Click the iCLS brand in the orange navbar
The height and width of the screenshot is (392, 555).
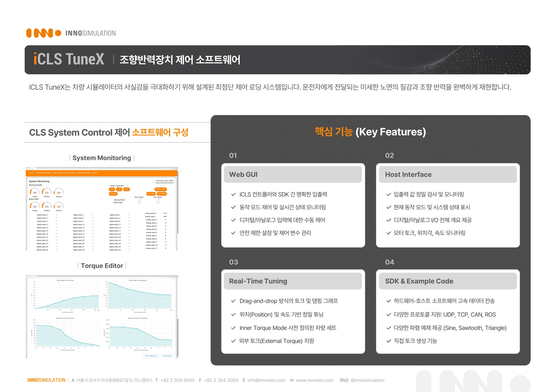pyautogui.click(x=31, y=173)
